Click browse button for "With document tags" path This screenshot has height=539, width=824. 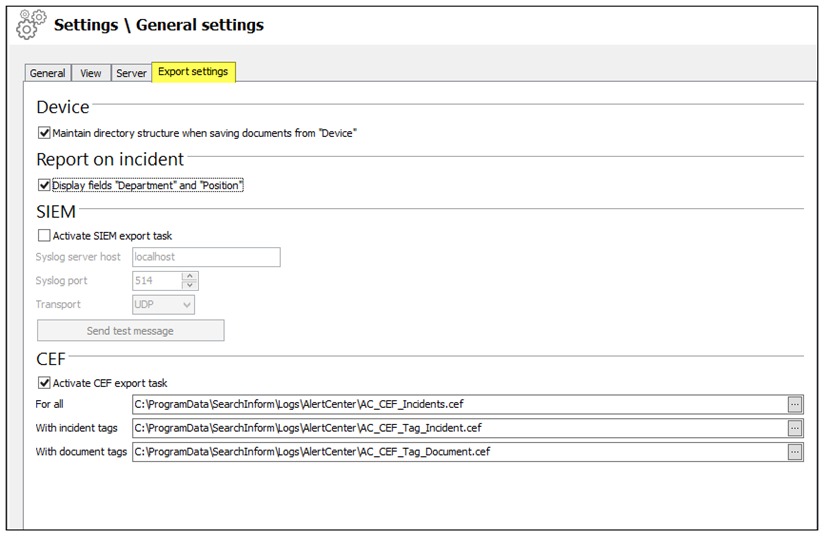[794, 452]
